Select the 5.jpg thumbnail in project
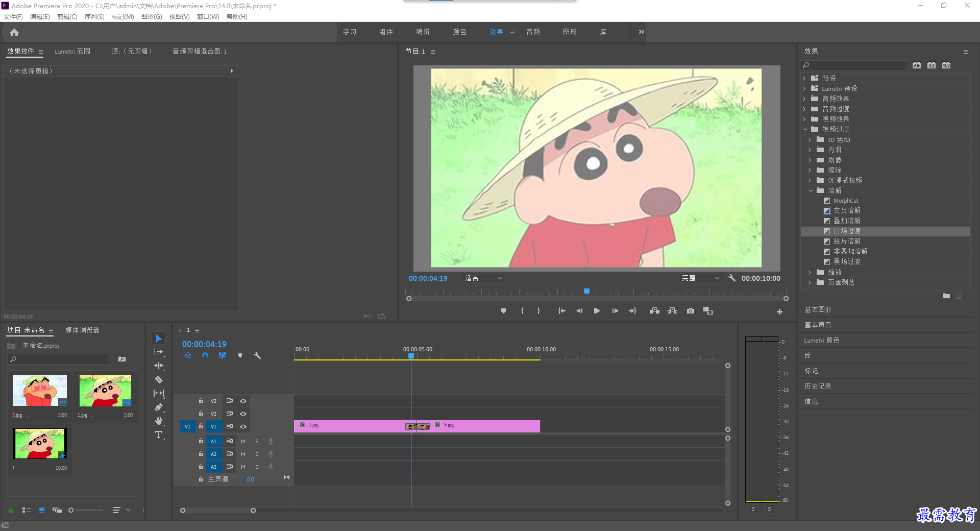The width and height of the screenshot is (980, 531). (40, 391)
